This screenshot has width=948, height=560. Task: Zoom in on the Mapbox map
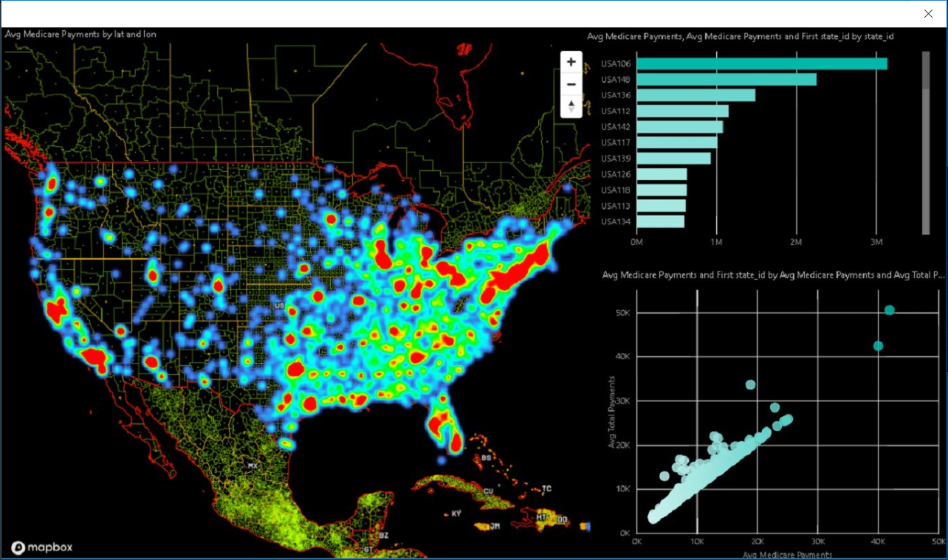571,61
